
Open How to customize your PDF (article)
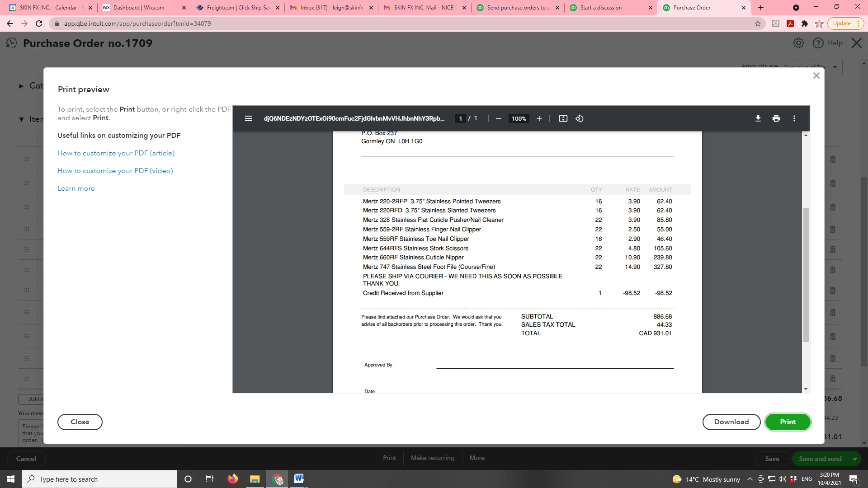coord(116,153)
